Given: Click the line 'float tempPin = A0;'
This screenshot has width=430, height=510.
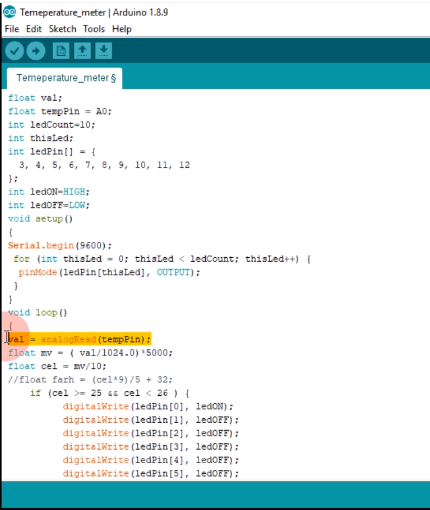Looking at the screenshot, I should (60, 111).
